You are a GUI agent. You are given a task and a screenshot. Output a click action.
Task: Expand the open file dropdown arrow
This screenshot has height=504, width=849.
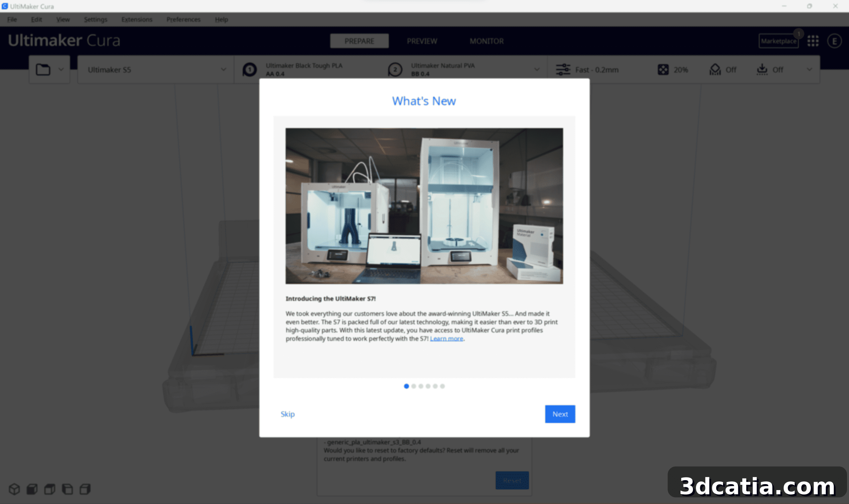point(61,70)
